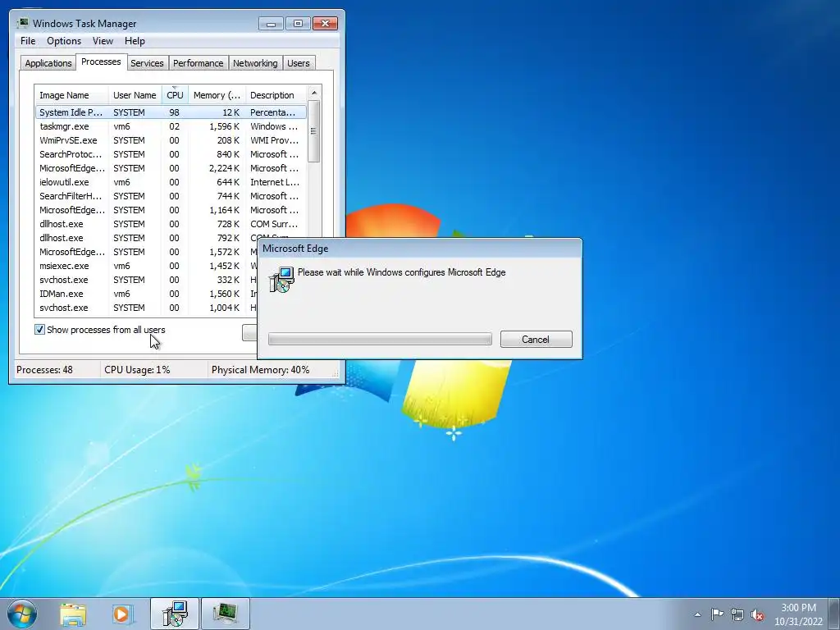The image size is (840, 630).
Task: Switch to the Users tab
Action: (299, 63)
